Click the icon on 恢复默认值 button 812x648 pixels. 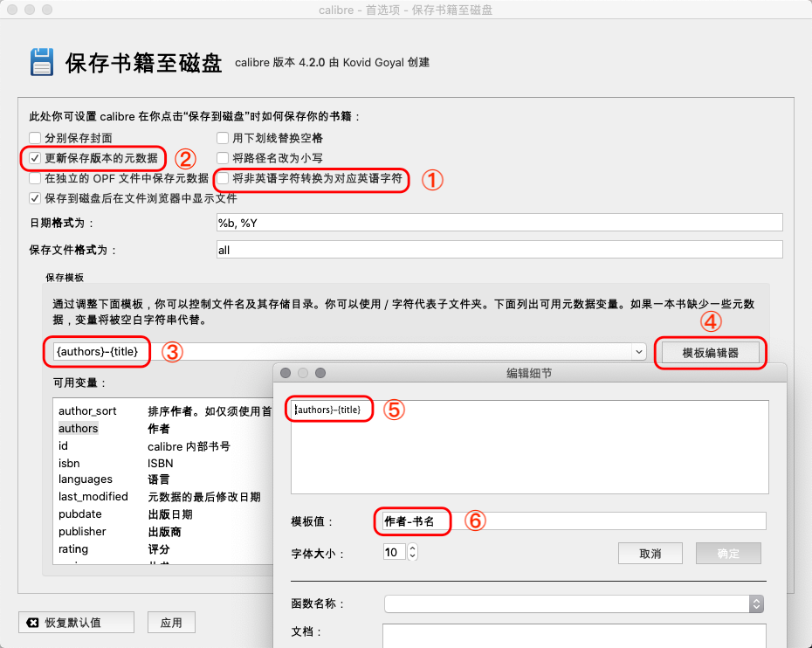click(32, 623)
